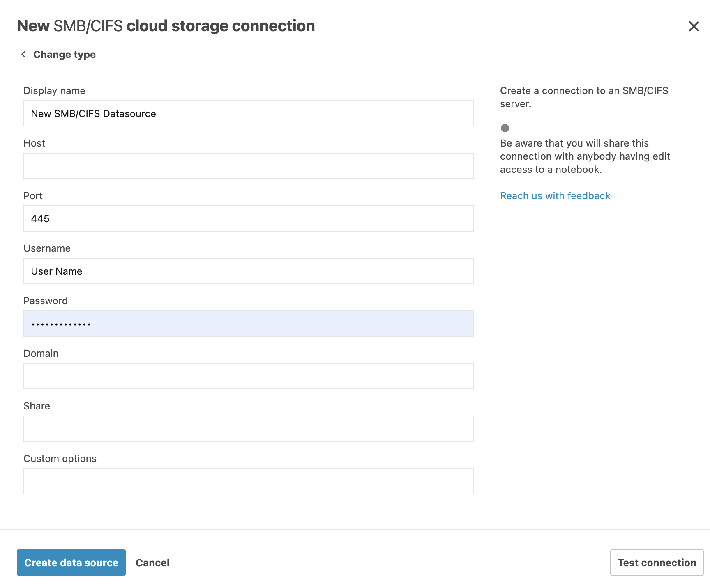
Task: Open Reach us with feedback link
Action: click(x=555, y=195)
